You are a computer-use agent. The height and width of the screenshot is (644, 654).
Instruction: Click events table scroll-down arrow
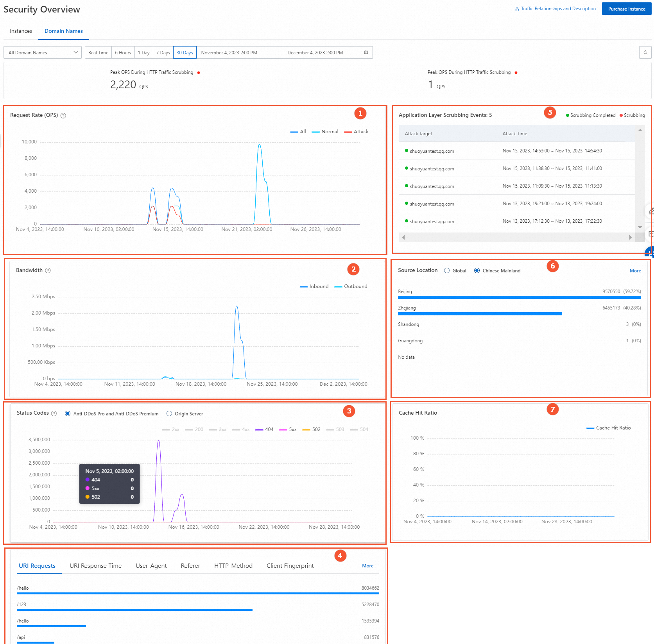point(640,227)
